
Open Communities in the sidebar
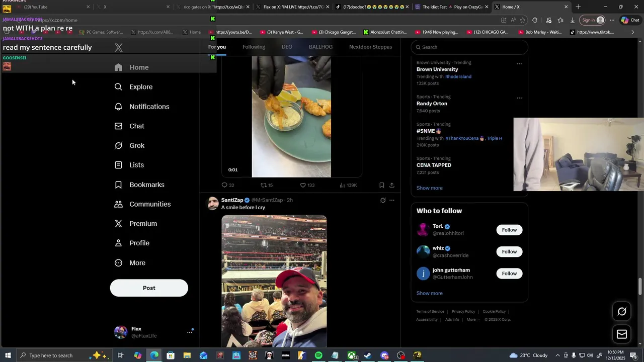[x=143, y=204]
